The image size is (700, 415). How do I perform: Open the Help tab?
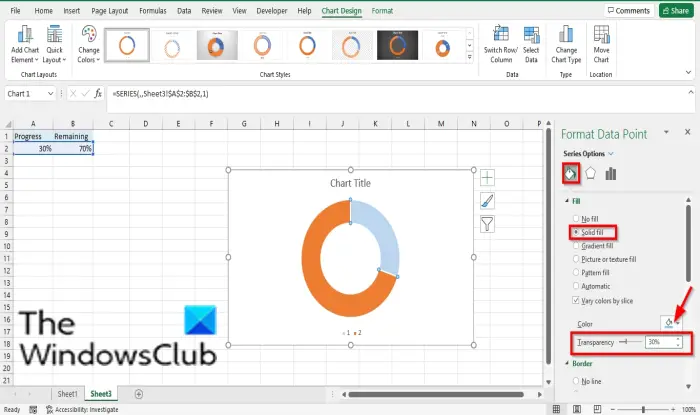304,11
